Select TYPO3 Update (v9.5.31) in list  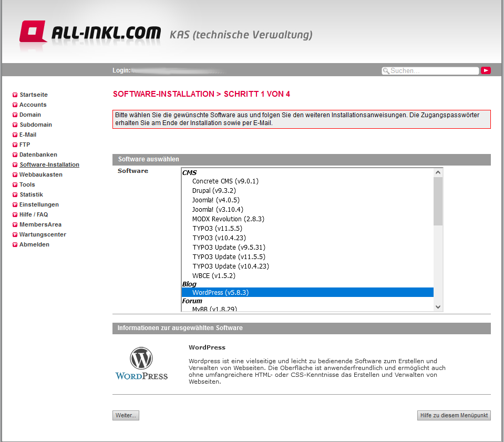click(x=307, y=248)
